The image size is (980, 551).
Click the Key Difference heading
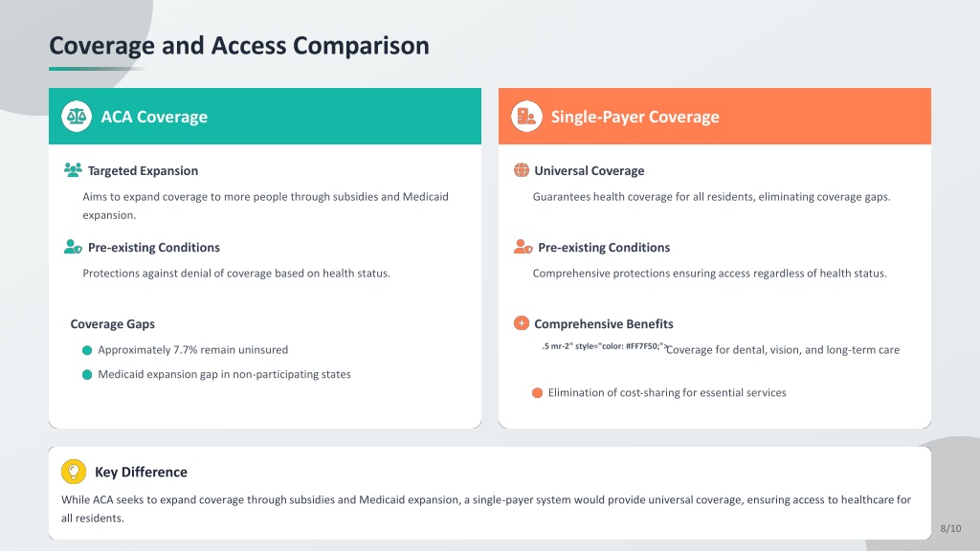click(x=141, y=472)
